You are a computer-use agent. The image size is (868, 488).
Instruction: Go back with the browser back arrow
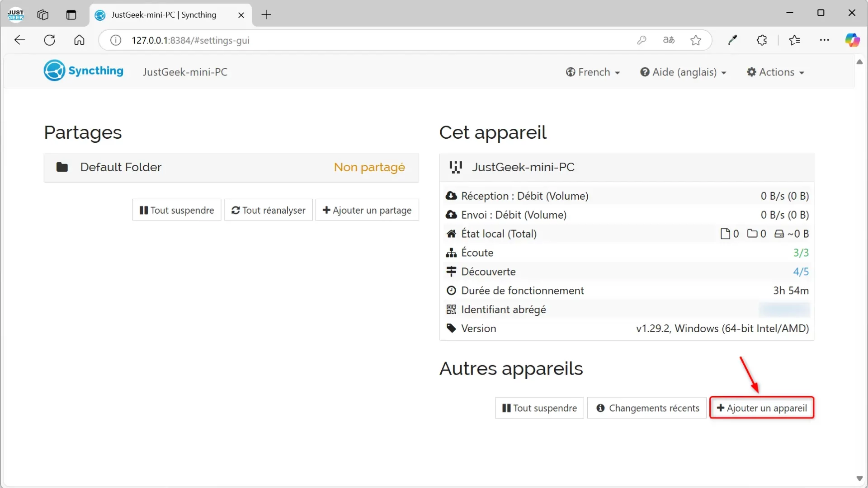[19, 40]
